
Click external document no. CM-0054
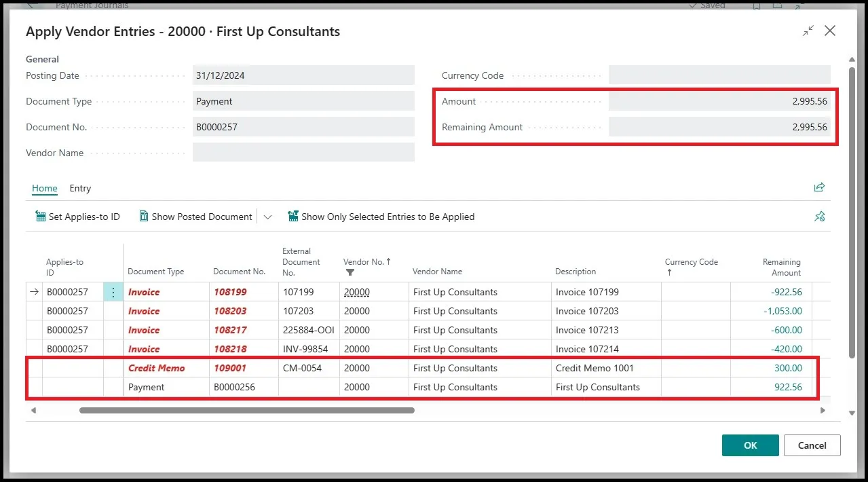pos(302,368)
